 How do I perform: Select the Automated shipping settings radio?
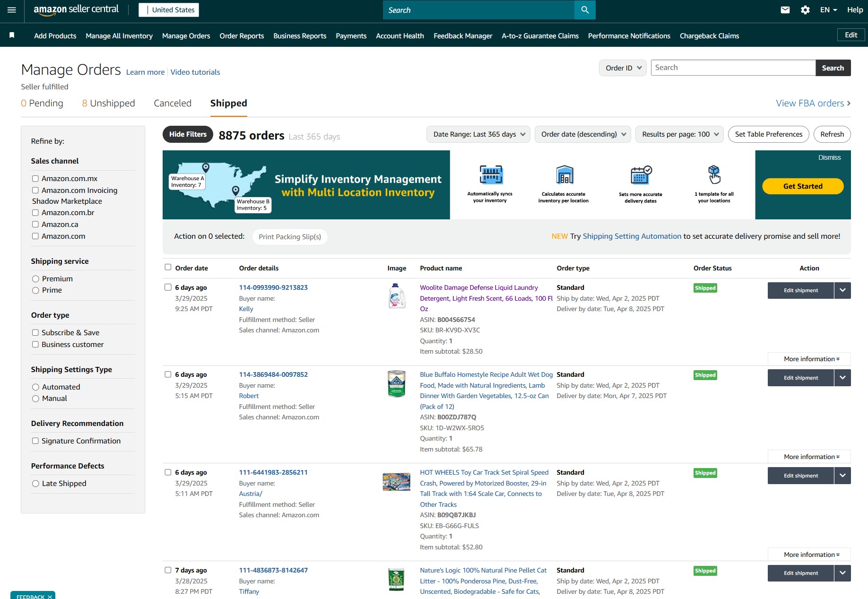35,387
